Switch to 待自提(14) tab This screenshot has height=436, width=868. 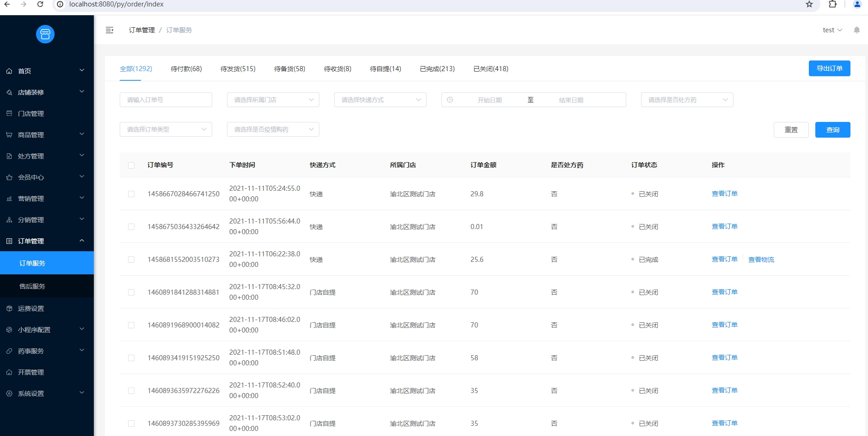pos(385,69)
